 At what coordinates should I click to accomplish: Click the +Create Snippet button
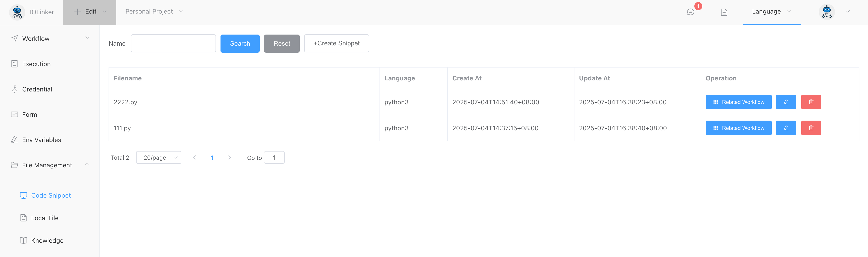(336, 43)
